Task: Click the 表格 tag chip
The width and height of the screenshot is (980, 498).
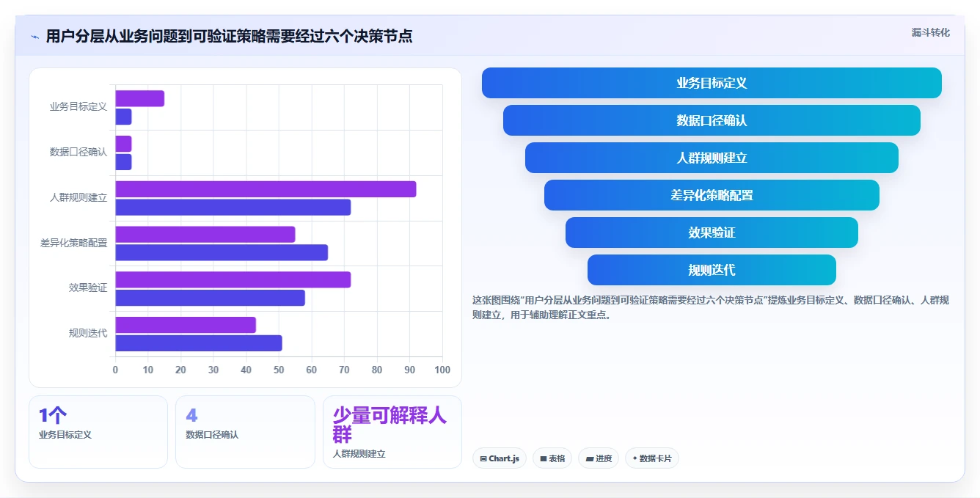Action: pos(552,458)
